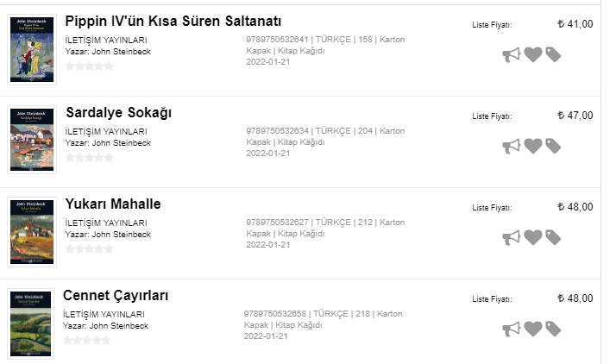Favorite Pippin IV'ün Kısa Süren Saltanatı with heart
This screenshot has height=364, width=616.
click(533, 55)
